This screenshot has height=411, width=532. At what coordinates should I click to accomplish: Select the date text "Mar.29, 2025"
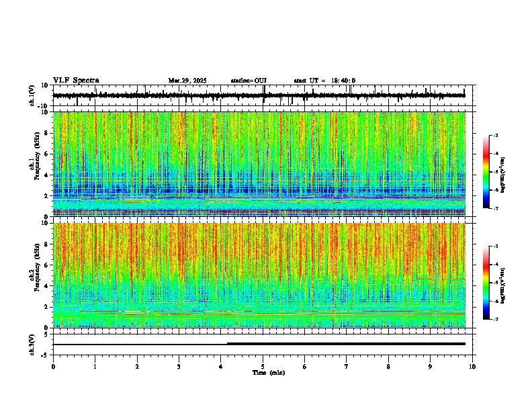(x=187, y=81)
